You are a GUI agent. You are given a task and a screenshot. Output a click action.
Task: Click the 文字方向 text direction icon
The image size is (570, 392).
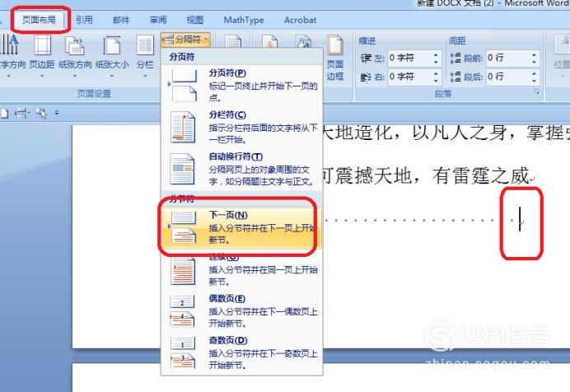(x=9, y=44)
